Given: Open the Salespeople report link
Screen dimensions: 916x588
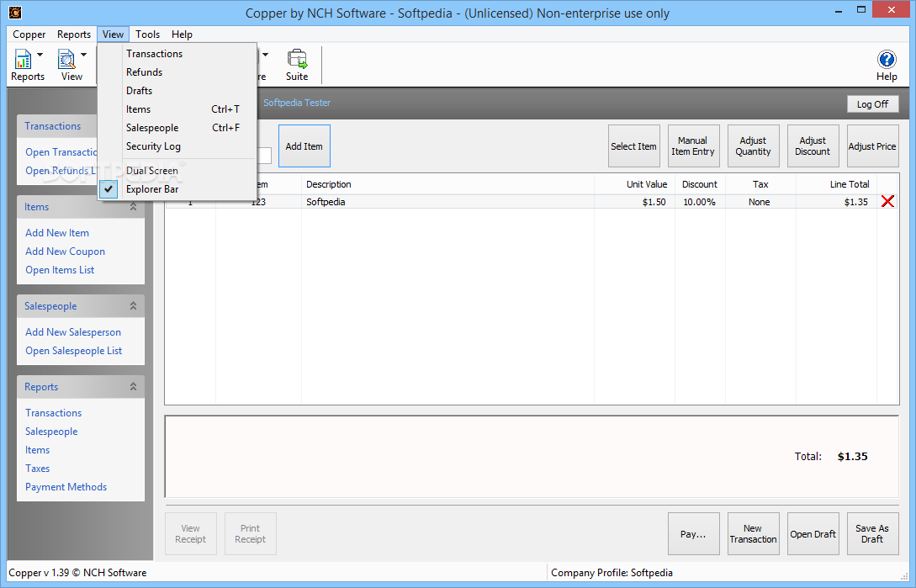Looking at the screenshot, I should [x=51, y=432].
